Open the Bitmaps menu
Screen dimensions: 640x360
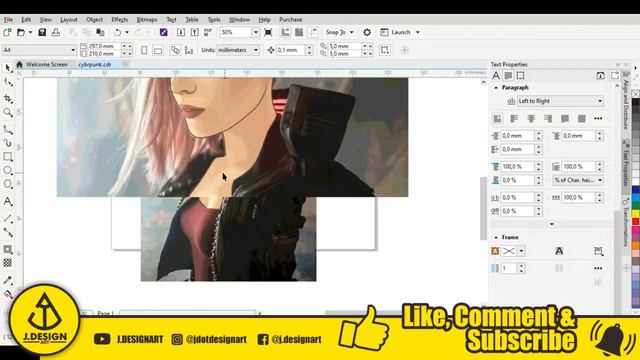tap(147, 20)
